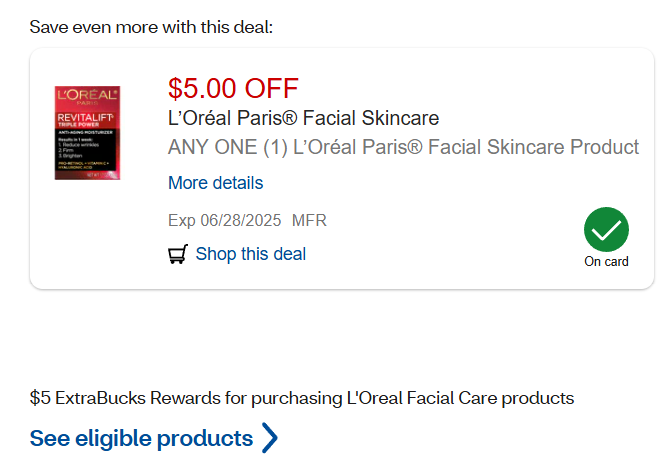Expand coupon info via More details
Screen dimensions: 665x465
click(215, 183)
